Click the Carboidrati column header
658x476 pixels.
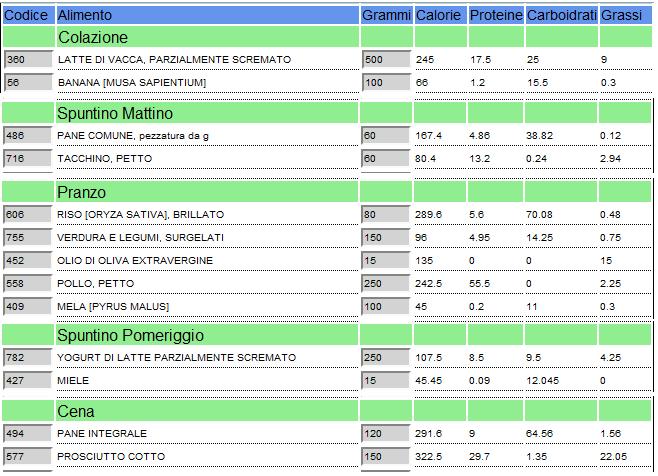click(562, 15)
